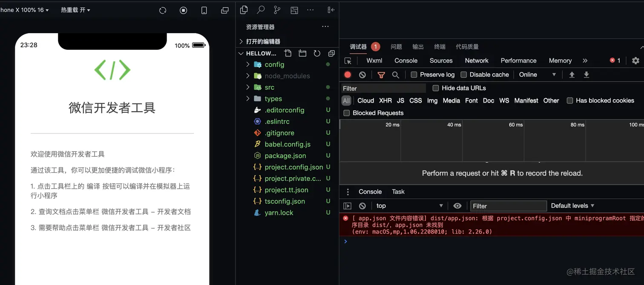Viewport: 644px width, 285px height.
Task: Toggle the network filter funnel icon
Action: click(x=381, y=75)
